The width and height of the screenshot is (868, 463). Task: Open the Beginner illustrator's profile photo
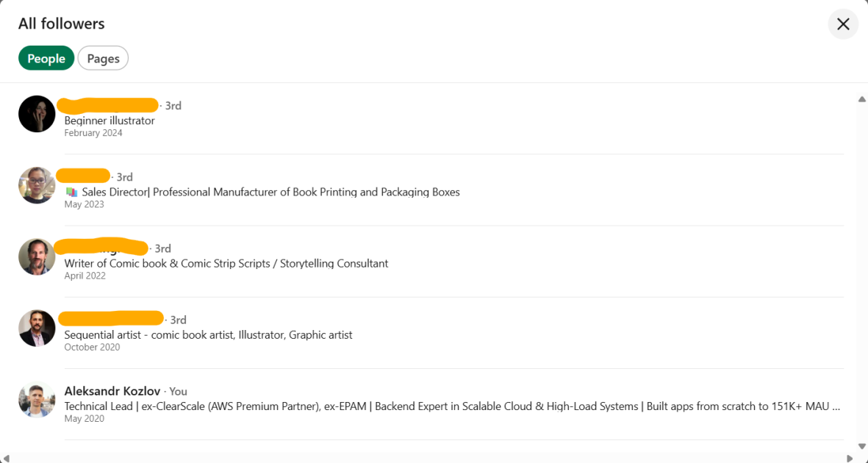pos(37,113)
